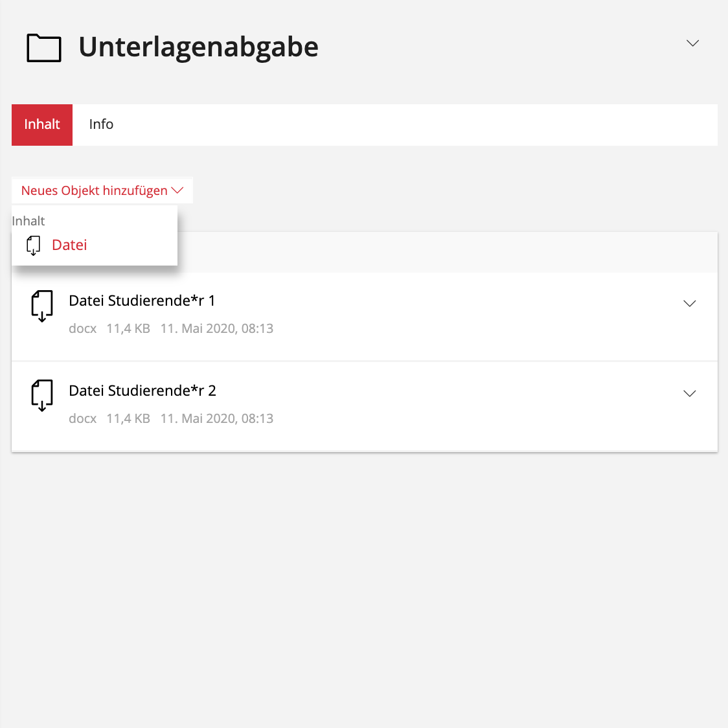This screenshot has height=728, width=728.
Task: Open the Datei Studierende*r 1 file link
Action: (x=142, y=301)
